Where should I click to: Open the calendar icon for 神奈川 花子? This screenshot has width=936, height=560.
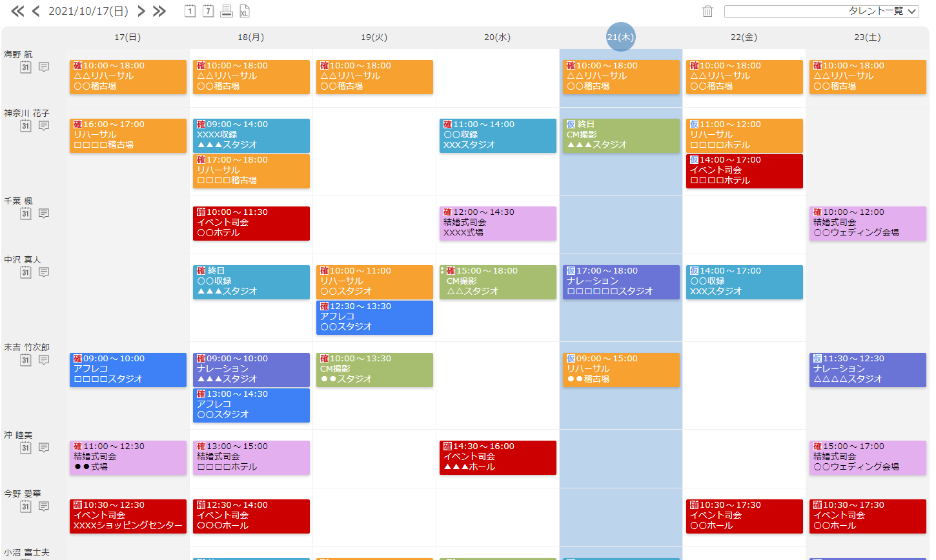[x=25, y=126]
